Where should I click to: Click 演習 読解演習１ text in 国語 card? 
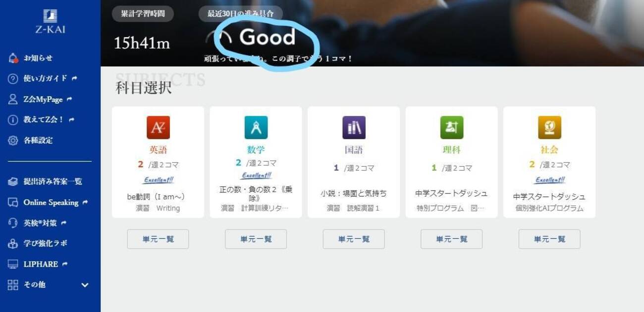(353, 208)
